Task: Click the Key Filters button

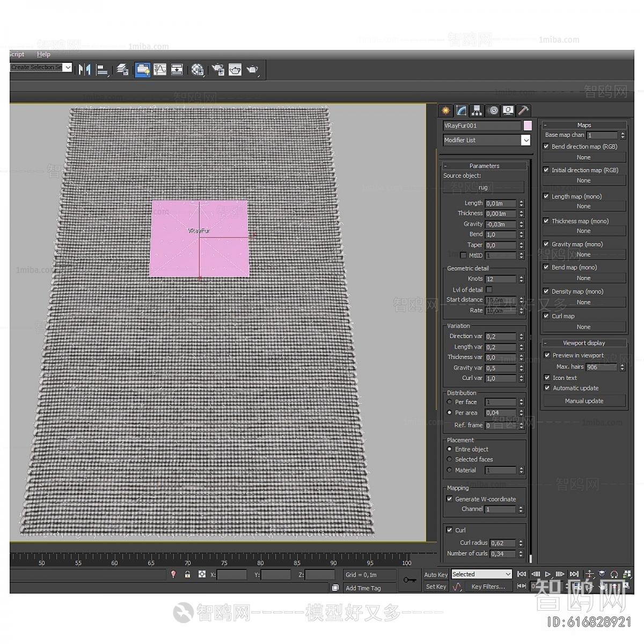Action: pyautogui.click(x=488, y=586)
